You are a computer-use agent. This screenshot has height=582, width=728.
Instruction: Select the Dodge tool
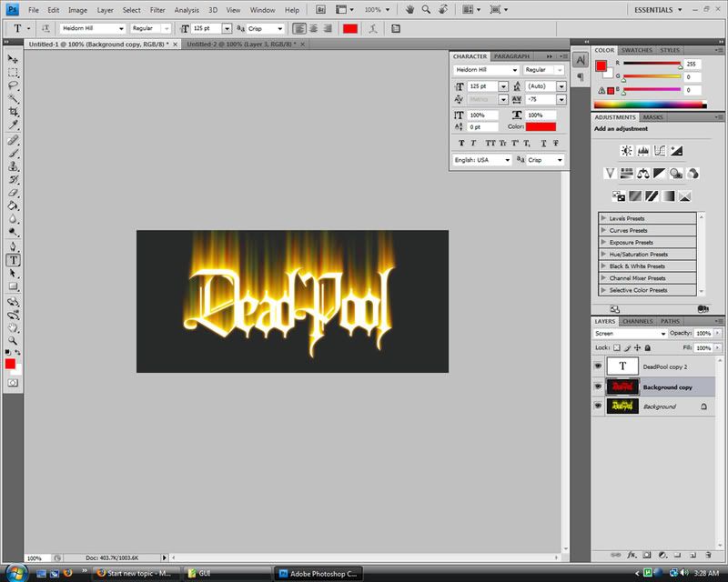(x=13, y=232)
